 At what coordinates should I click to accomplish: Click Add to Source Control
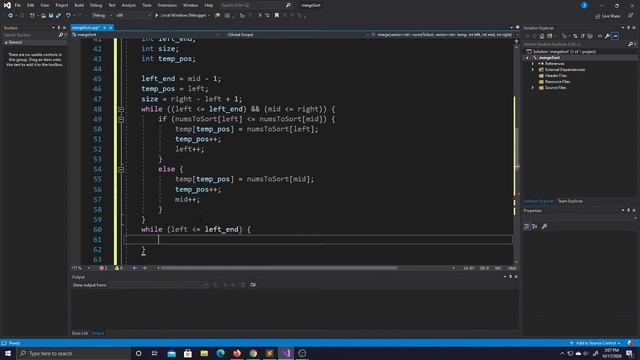pos(596,343)
